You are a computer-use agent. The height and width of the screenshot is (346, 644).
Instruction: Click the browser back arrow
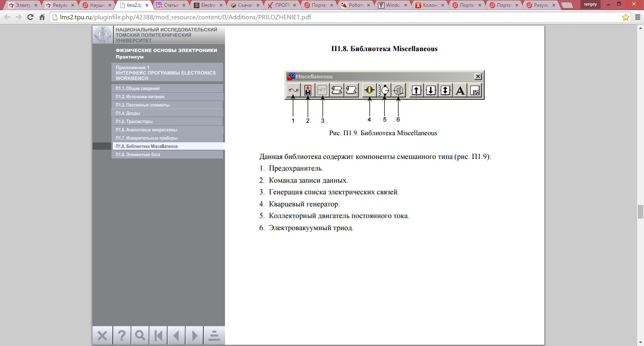pyautogui.click(x=7, y=17)
